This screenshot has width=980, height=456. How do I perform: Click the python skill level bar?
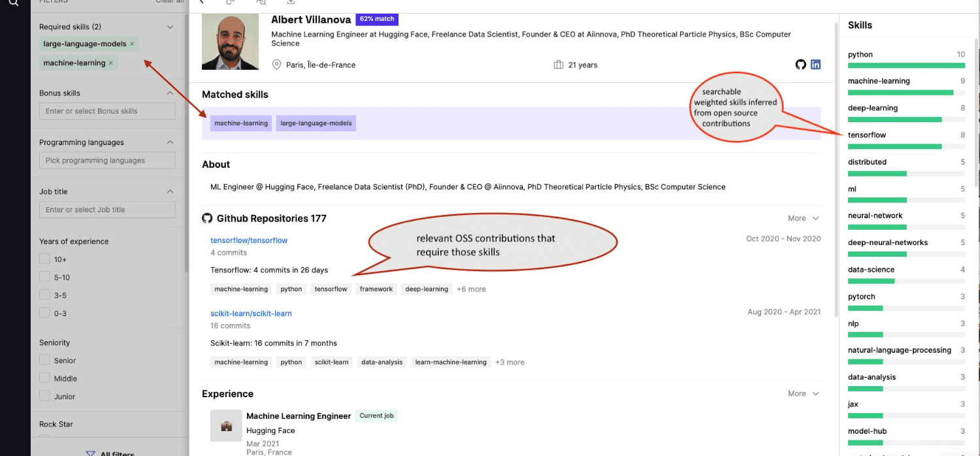click(x=906, y=65)
